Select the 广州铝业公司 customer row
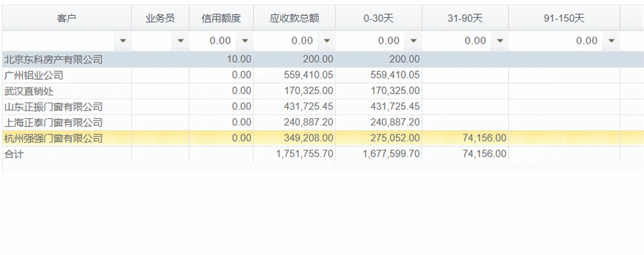Image resolution: width=644 pixels, height=255 pixels. (x=323, y=75)
